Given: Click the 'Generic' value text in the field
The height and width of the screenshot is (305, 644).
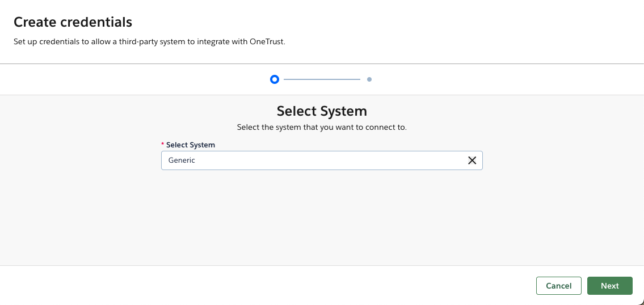Looking at the screenshot, I should pos(182,160).
